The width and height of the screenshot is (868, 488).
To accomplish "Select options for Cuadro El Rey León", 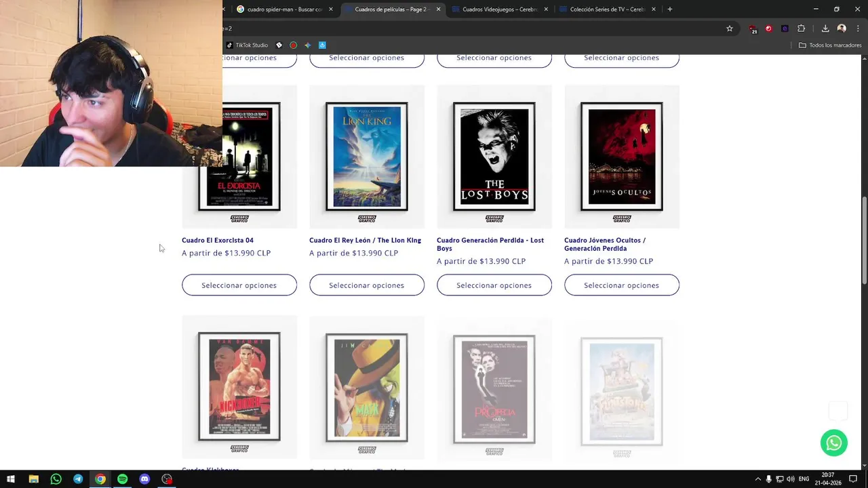I will tap(367, 285).
